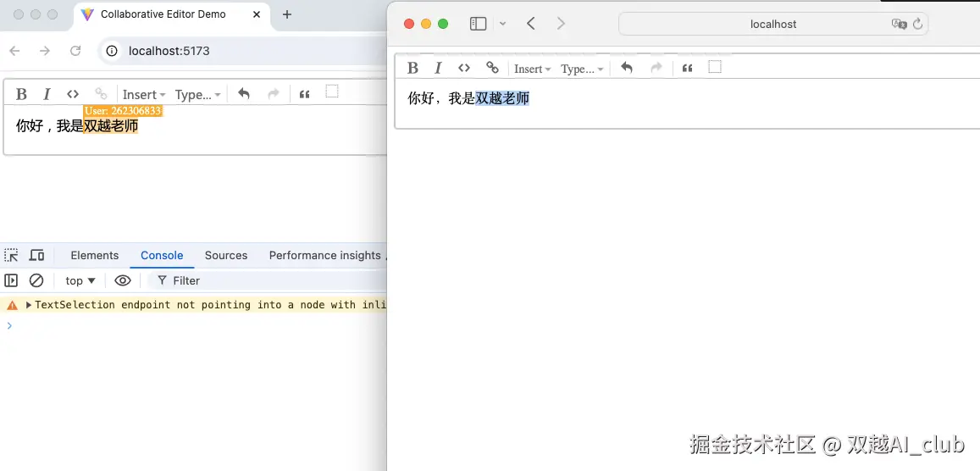The height and width of the screenshot is (471, 980).
Task: Clear the DevTools console
Action: point(37,280)
